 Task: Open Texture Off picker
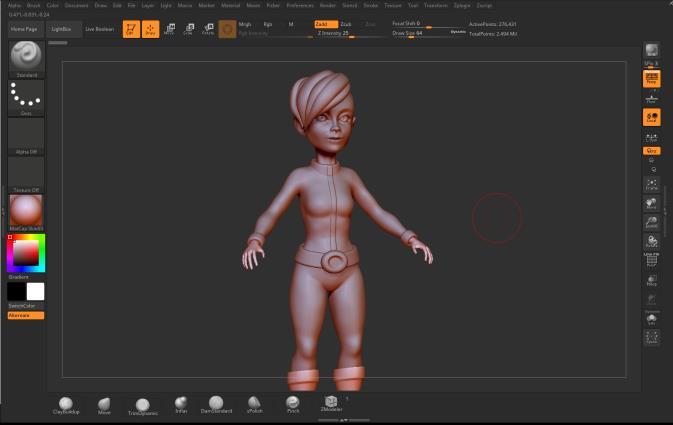click(x=26, y=175)
